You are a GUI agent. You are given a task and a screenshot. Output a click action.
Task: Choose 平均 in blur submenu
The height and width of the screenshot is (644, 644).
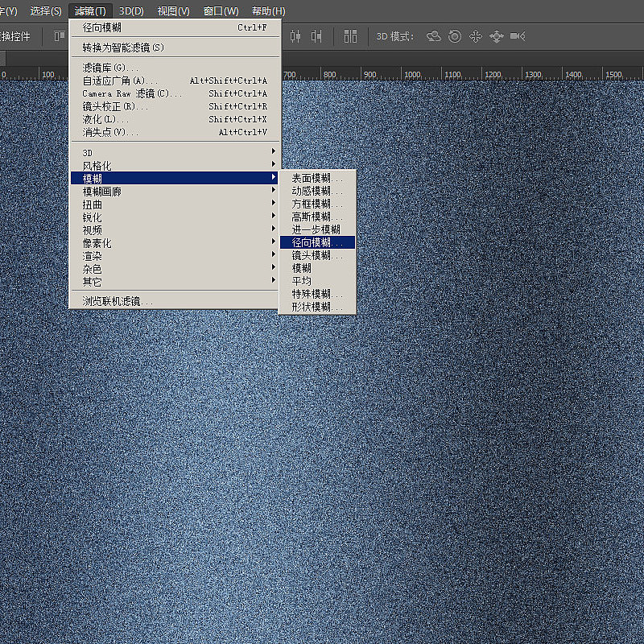tap(317, 281)
